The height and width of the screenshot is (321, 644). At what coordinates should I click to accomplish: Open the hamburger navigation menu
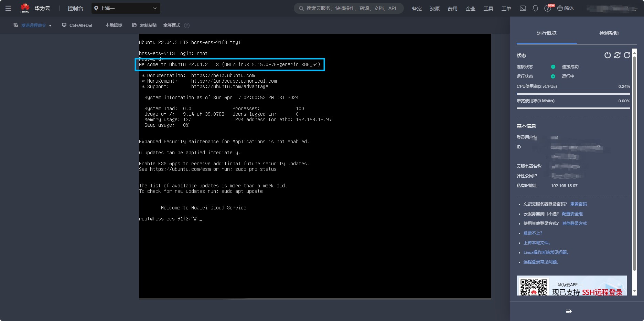pyautogui.click(x=8, y=8)
